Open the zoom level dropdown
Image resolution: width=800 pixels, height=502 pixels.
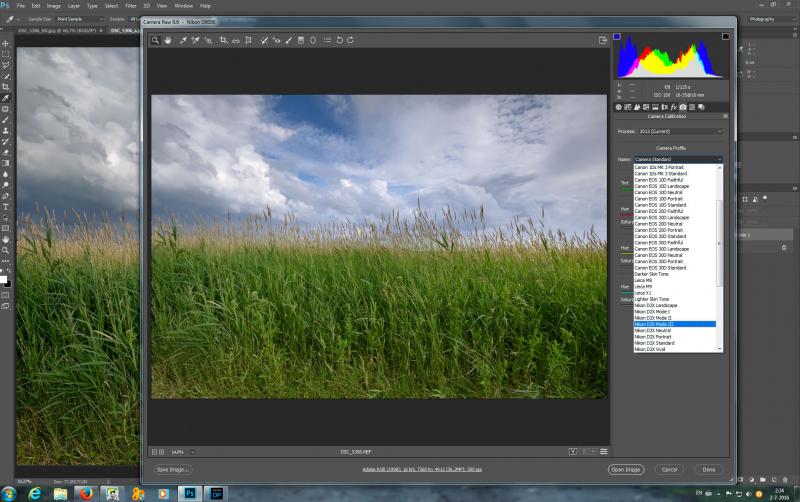193,452
